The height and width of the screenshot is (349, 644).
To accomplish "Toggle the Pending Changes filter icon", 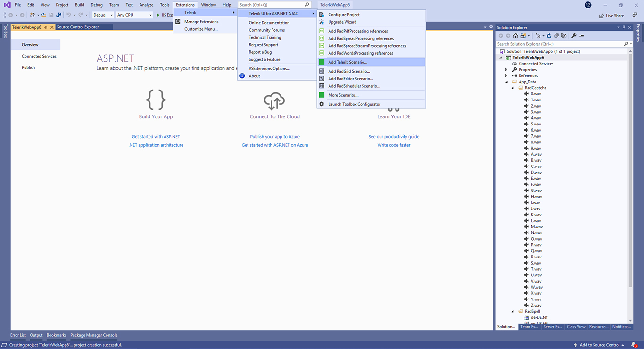I will [x=538, y=36].
